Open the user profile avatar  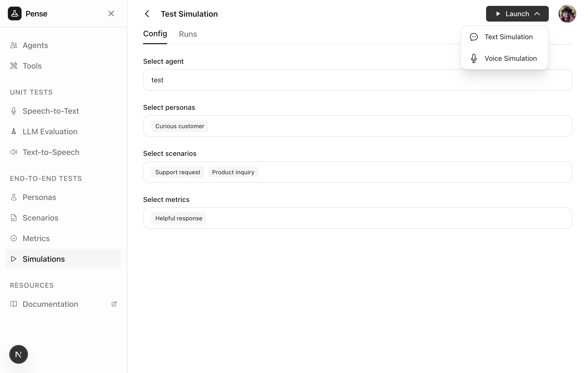point(567,14)
